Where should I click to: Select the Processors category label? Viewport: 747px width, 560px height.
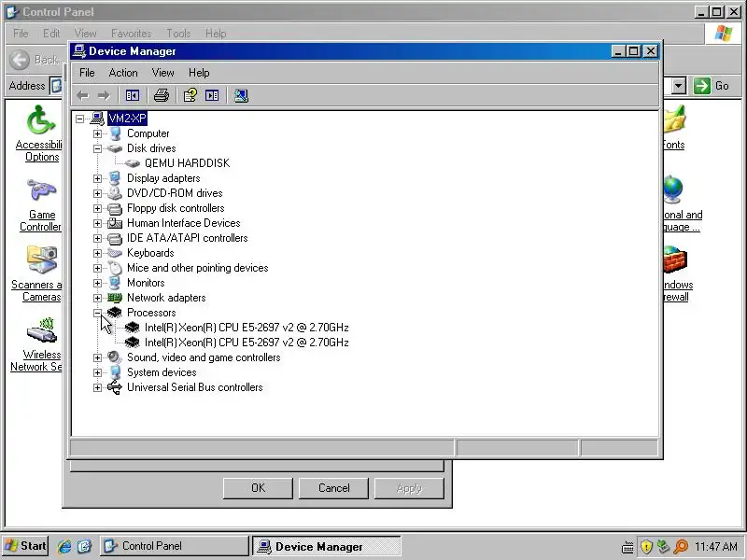coord(151,313)
